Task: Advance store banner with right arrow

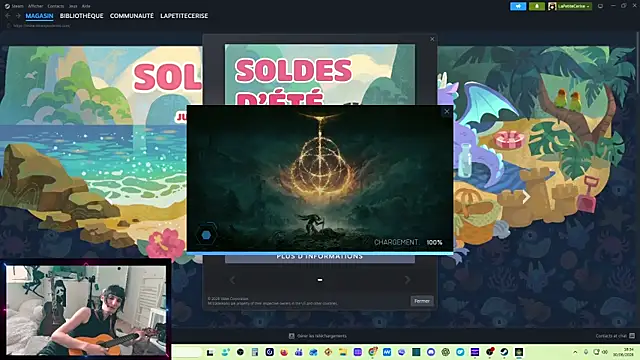Action: tap(526, 197)
